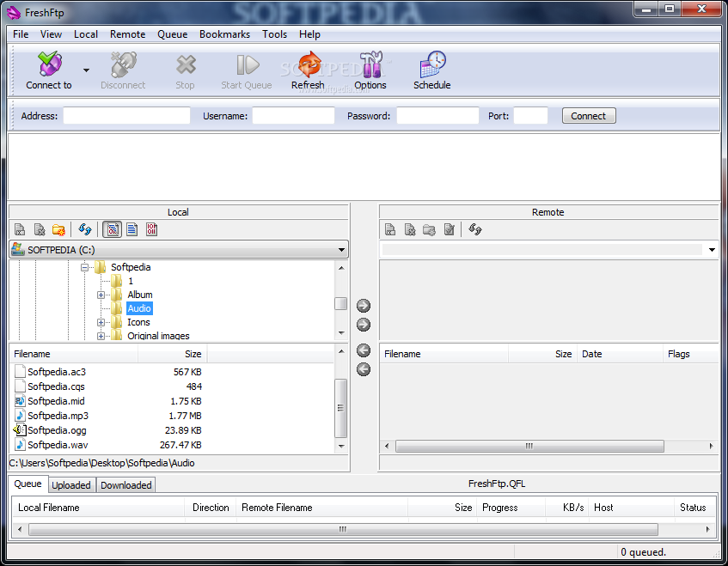Click the queue list horizontal scrollbar thumb
Image resolution: width=728 pixels, height=566 pixels.
point(343,529)
